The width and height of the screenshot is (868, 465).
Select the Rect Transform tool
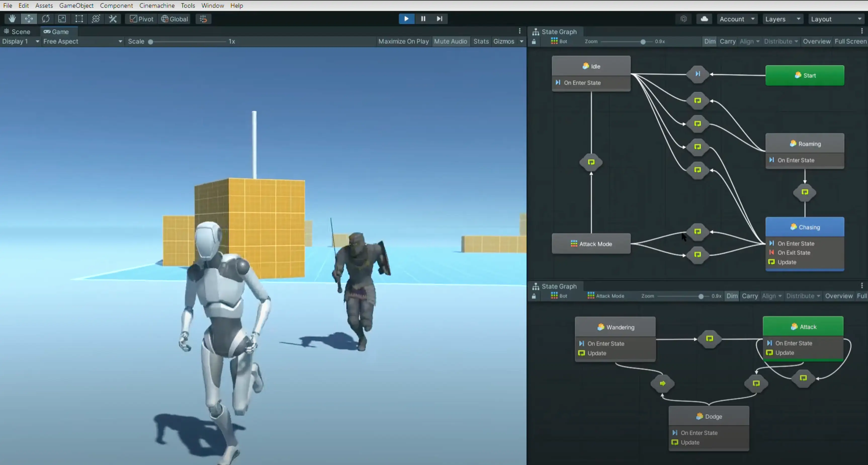[79, 19]
